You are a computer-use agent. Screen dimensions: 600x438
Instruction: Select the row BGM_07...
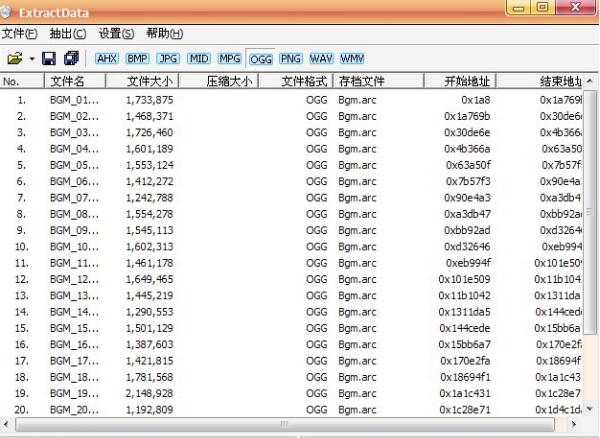(x=292, y=198)
